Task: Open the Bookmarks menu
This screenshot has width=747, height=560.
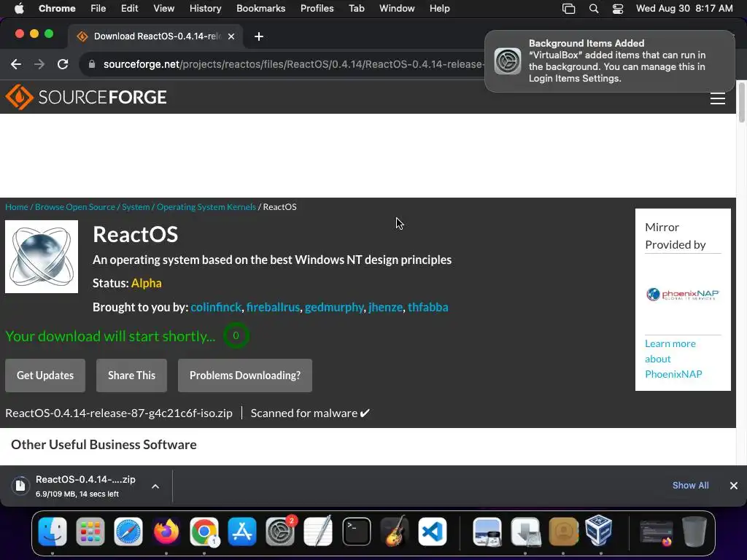Action: click(x=260, y=8)
